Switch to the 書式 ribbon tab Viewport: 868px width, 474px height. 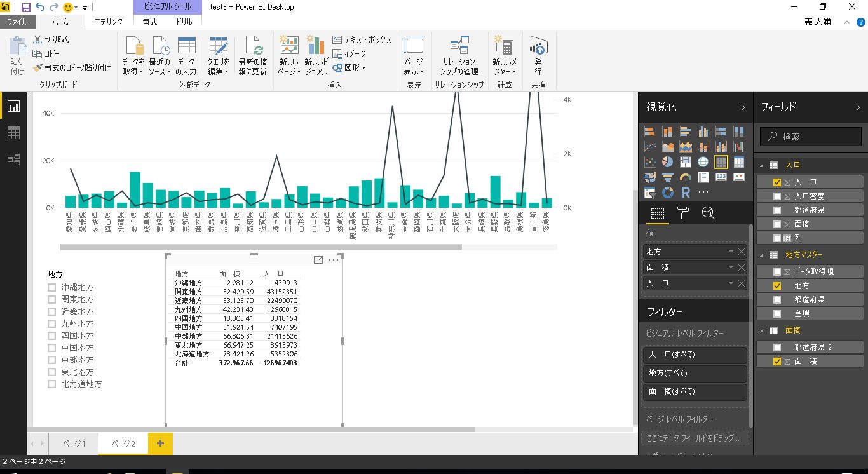[x=150, y=22]
